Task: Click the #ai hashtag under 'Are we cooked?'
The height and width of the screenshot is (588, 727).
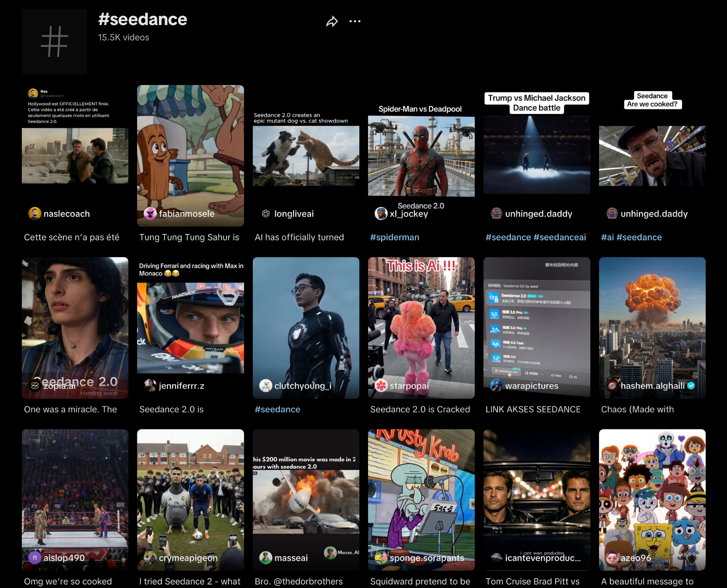Action: [607, 237]
